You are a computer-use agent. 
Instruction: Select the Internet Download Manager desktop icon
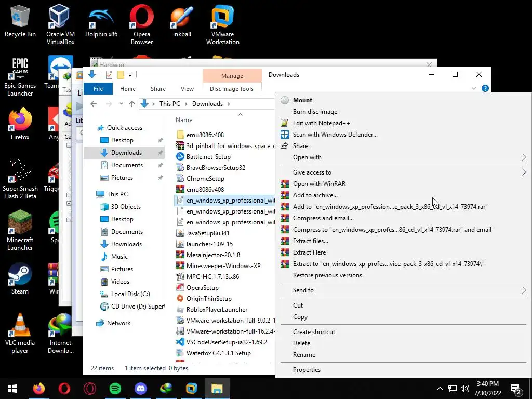tap(60, 334)
